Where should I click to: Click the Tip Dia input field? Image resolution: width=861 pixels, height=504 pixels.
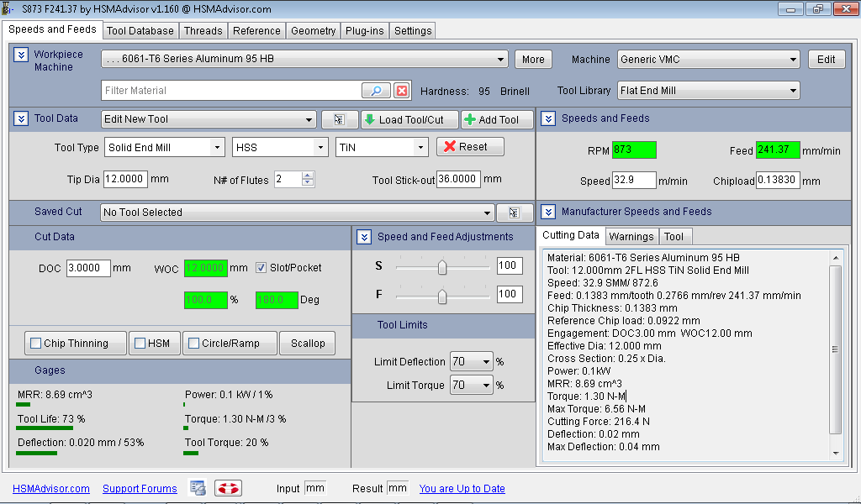[x=125, y=179]
